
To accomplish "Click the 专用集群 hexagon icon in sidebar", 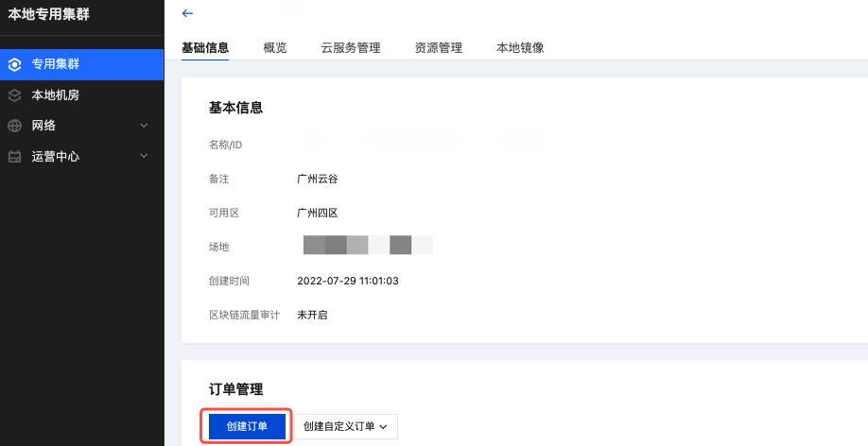I will coord(14,65).
